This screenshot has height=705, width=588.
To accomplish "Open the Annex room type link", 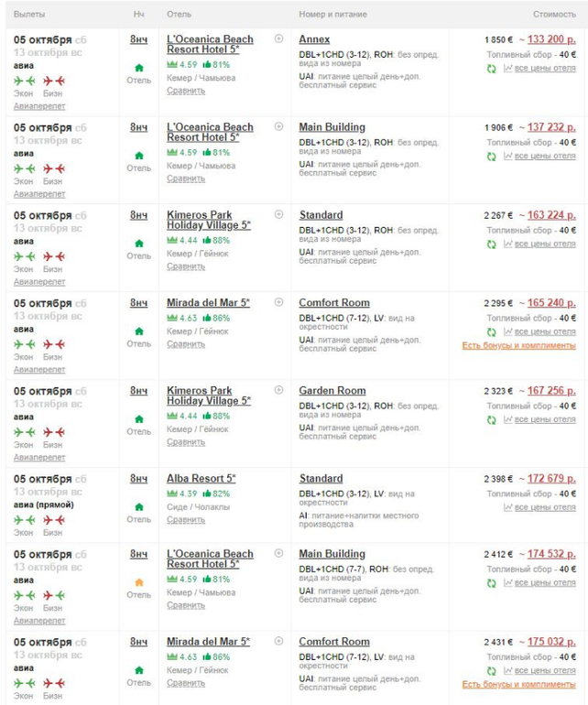I will click(314, 39).
